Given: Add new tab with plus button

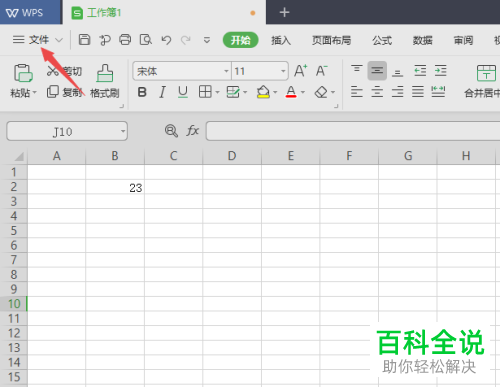Looking at the screenshot, I should [284, 13].
